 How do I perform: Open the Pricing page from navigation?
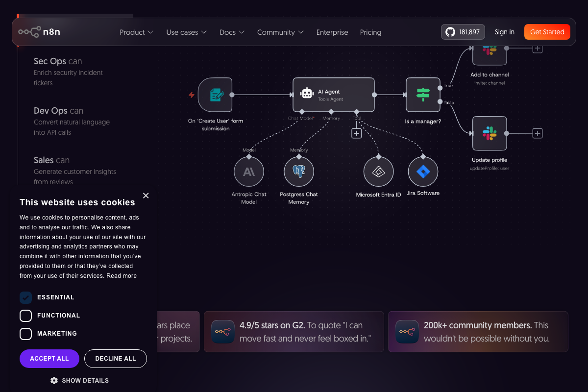click(x=370, y=32)
